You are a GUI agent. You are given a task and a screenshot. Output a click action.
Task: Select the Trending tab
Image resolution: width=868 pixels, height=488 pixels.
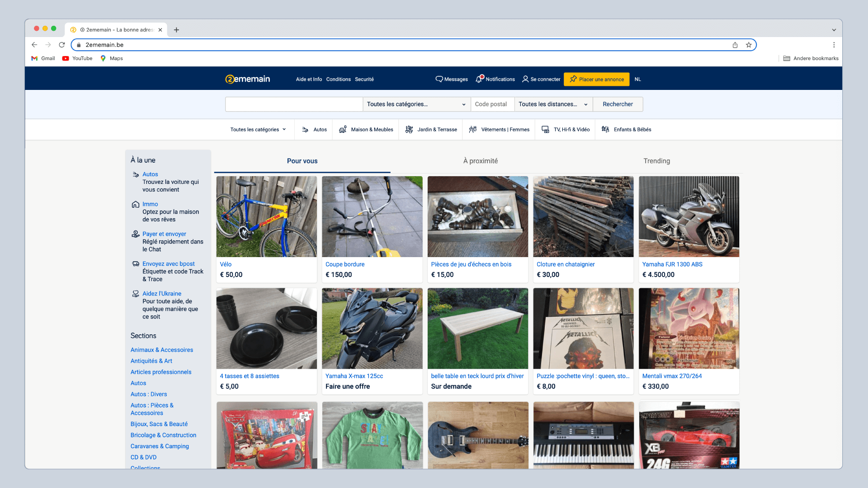[x=656, y=161]
